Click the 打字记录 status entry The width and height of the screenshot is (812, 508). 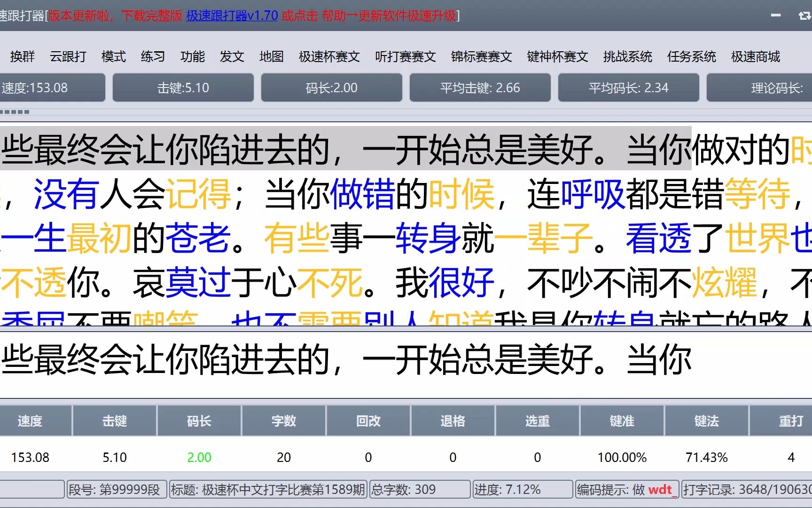(747, 490)
